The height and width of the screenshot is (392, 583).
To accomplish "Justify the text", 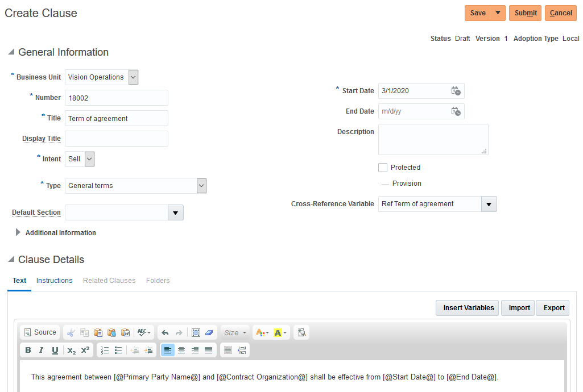I will (x=209, y=350).
